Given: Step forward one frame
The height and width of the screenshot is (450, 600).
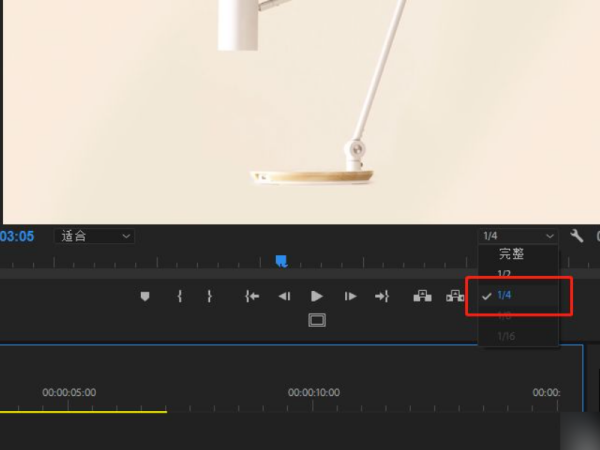Looking at the screenshot, I should (350, 296).
